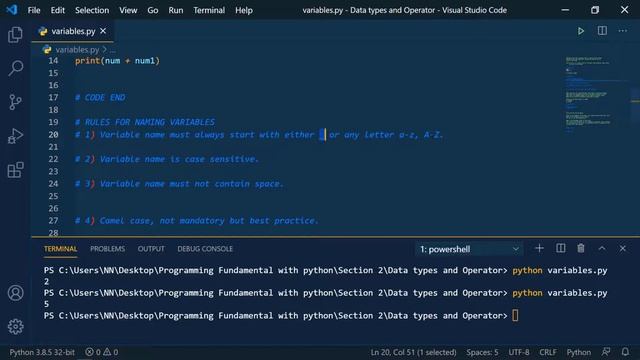Create a new terminal with plus icon
The width and height of the screenshot is (640, 360).
[x=539, y=248]
